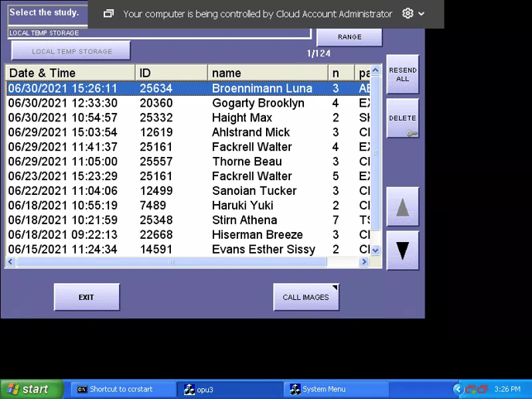Sort the list by Date & Time column
532x399 pixels.
coord(70,73)
